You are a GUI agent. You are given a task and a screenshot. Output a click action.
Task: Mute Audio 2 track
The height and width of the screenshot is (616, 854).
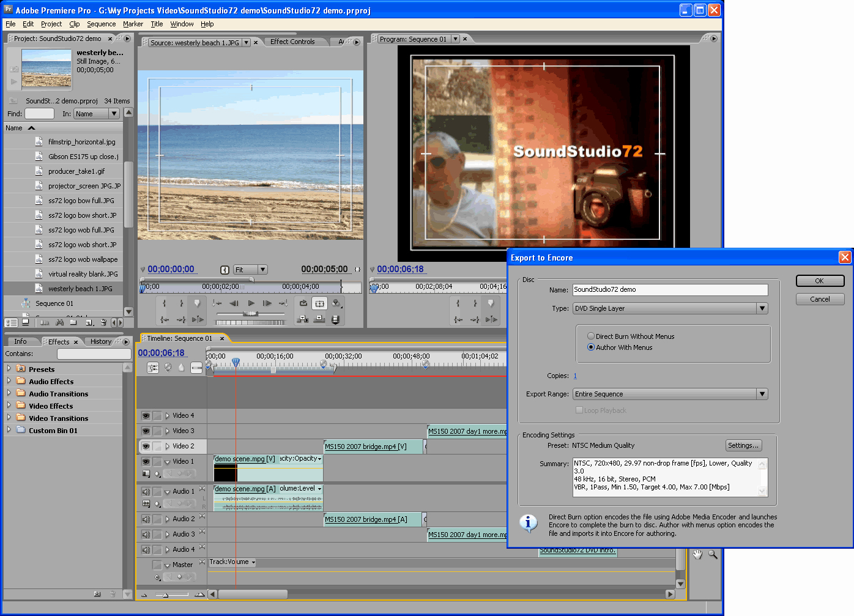point(146,519)
